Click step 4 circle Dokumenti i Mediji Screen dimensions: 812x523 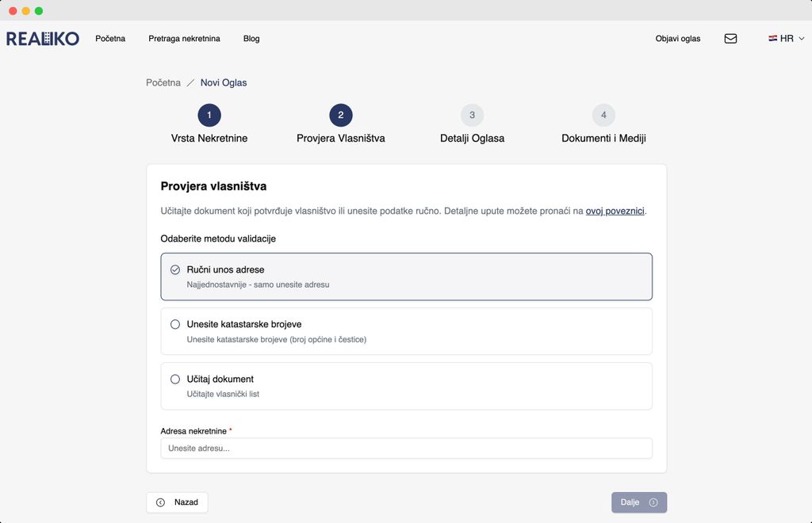603,115
